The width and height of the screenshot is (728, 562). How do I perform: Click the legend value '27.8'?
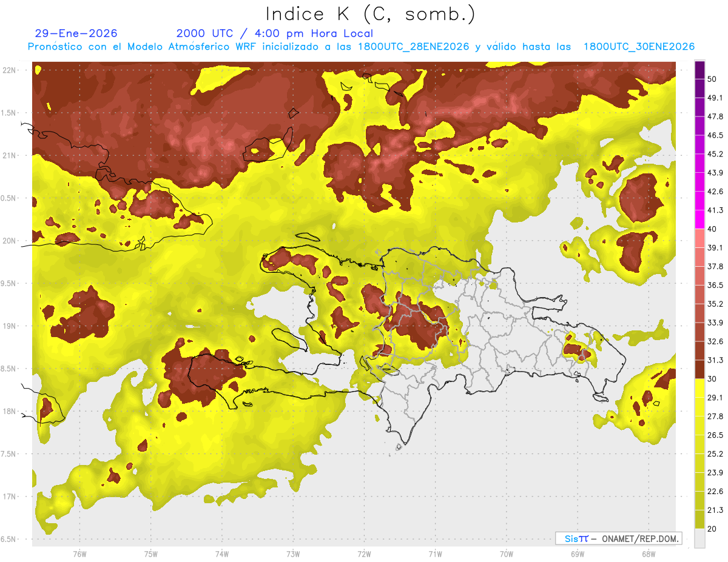(x=715, y=416)
